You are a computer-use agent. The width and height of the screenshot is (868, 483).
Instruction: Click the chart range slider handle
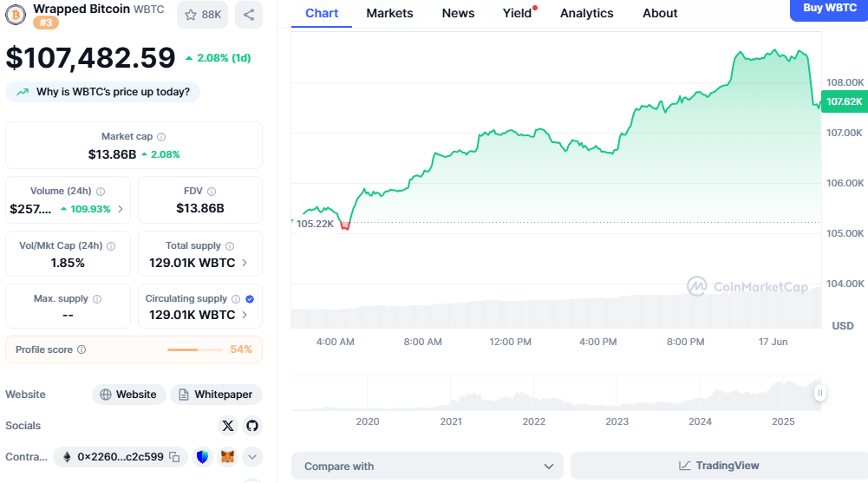[819, 393]
